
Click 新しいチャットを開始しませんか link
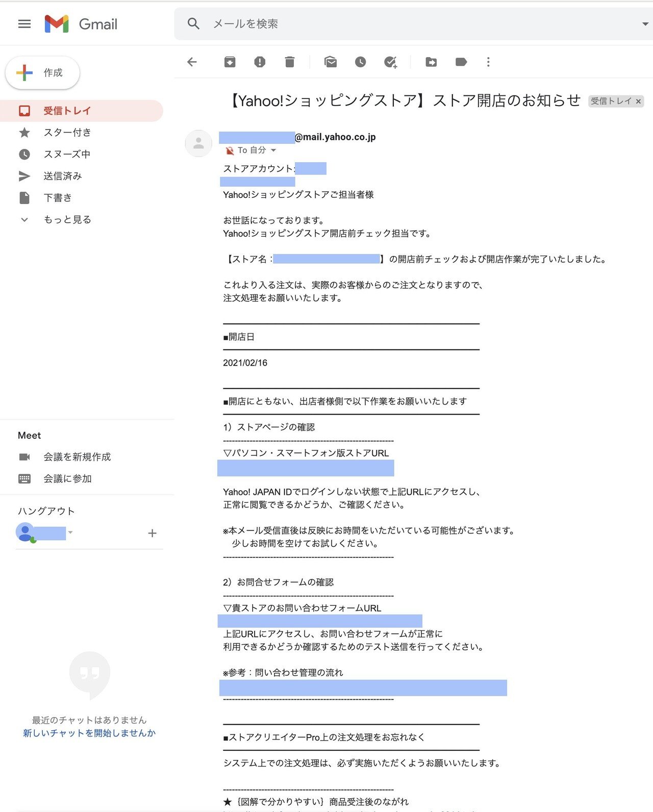(x=89, y=733)
